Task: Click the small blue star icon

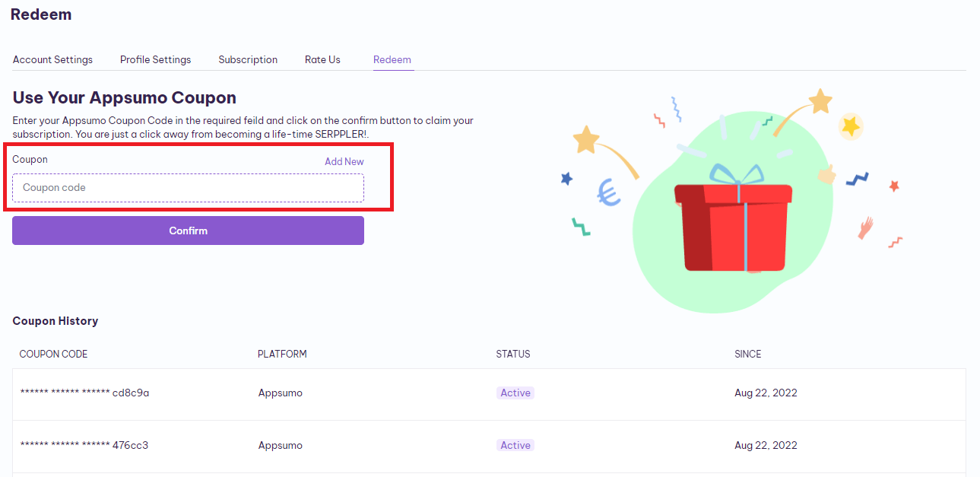Action: 566,179
